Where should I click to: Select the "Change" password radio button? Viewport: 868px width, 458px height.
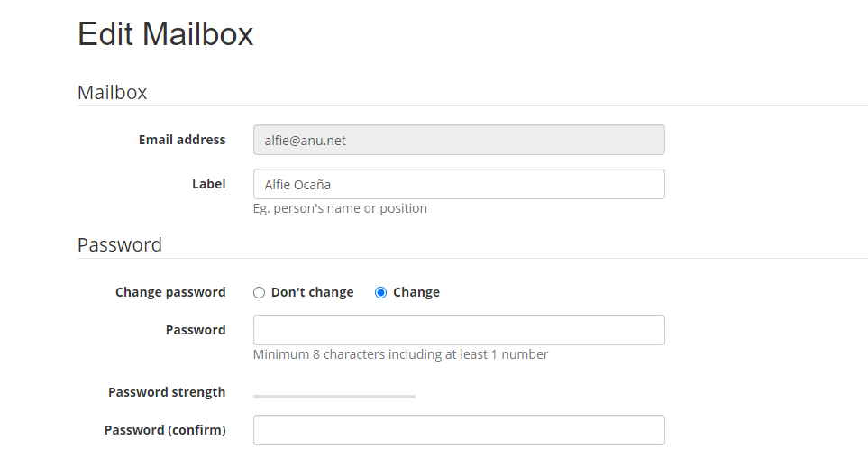coord(381,292)
